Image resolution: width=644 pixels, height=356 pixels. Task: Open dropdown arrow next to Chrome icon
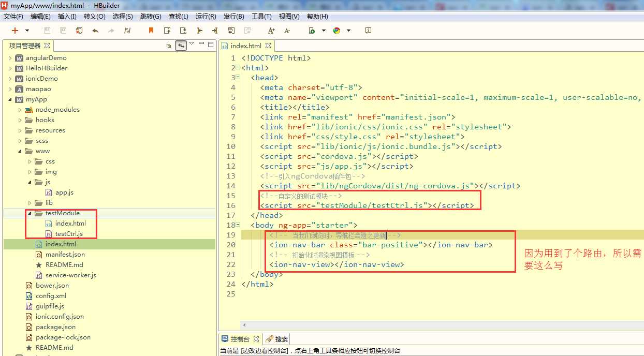click(x=348, y=31)
